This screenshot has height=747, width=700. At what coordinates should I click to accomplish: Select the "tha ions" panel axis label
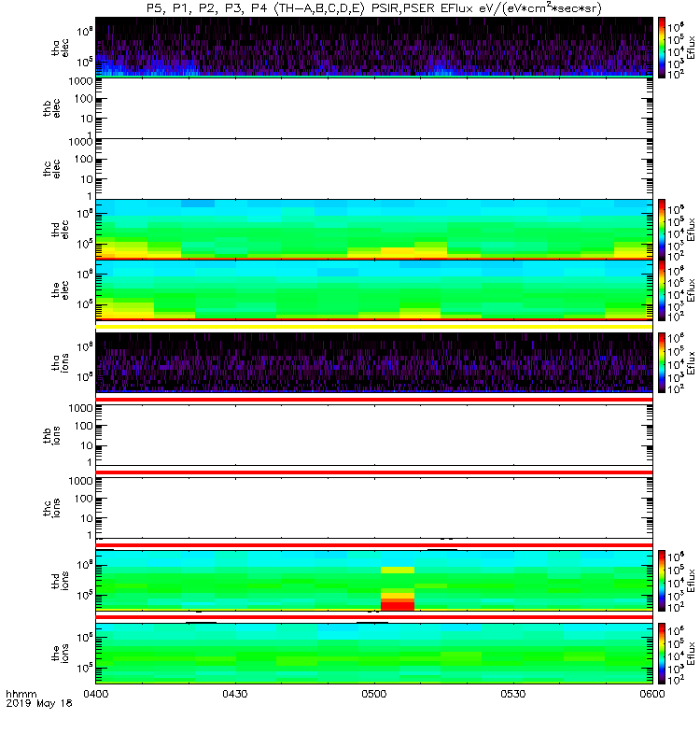60,362
